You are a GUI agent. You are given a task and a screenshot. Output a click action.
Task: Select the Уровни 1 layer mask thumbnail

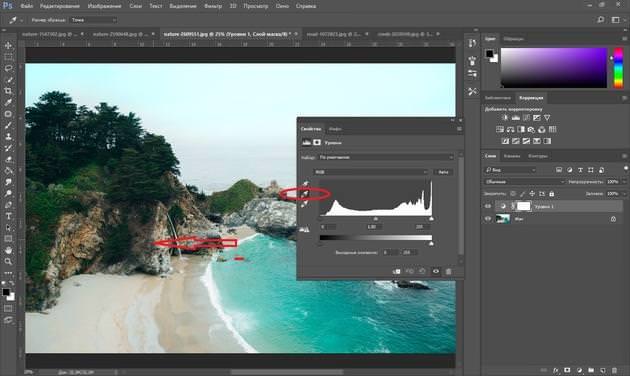coord(524,206)
